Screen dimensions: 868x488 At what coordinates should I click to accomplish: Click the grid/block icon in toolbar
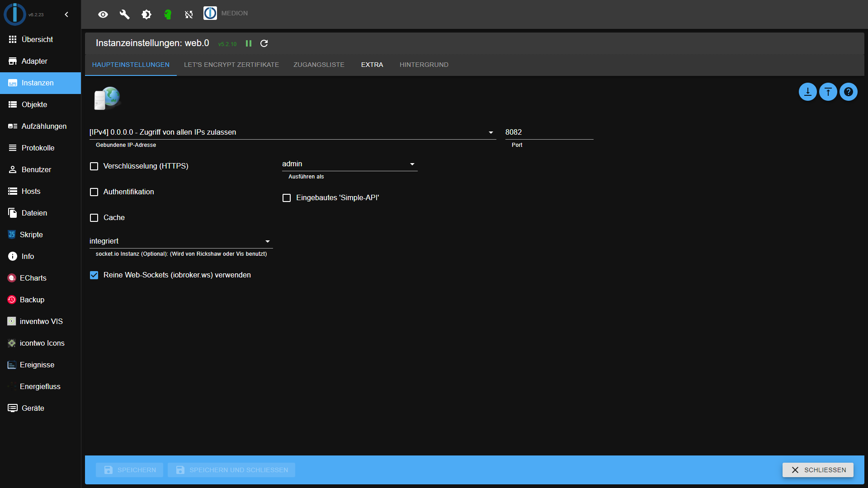[x=13, y=39]
